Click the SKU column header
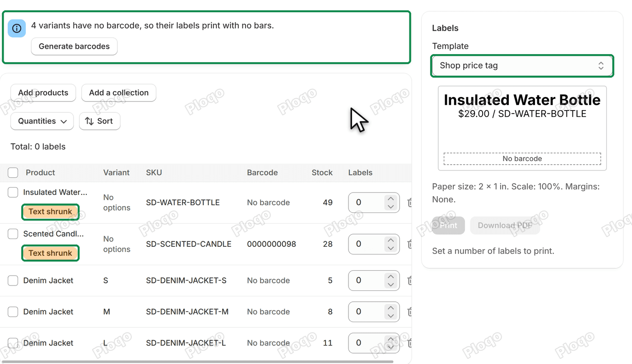The width and height of the screenshot is (632, 364). click(x=154, y=173)
